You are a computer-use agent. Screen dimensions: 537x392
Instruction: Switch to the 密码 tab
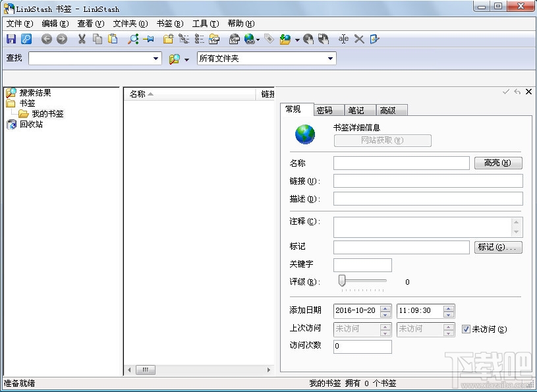[324, 110]
